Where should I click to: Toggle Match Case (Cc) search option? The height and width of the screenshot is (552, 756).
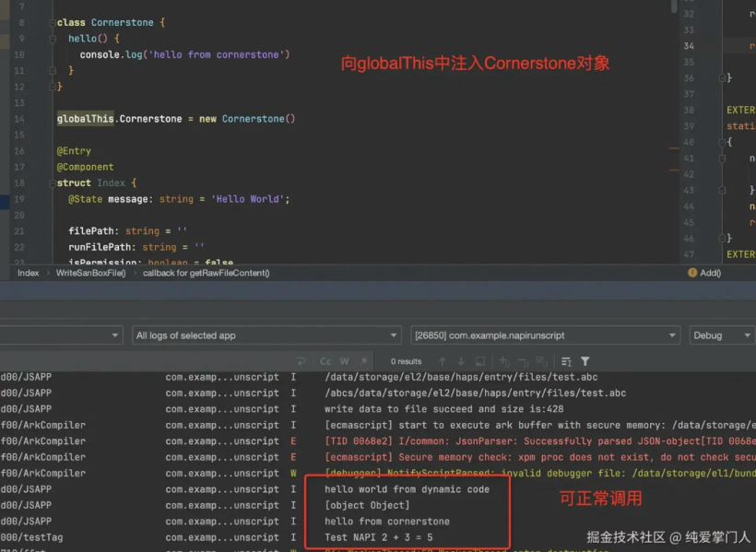325,361
